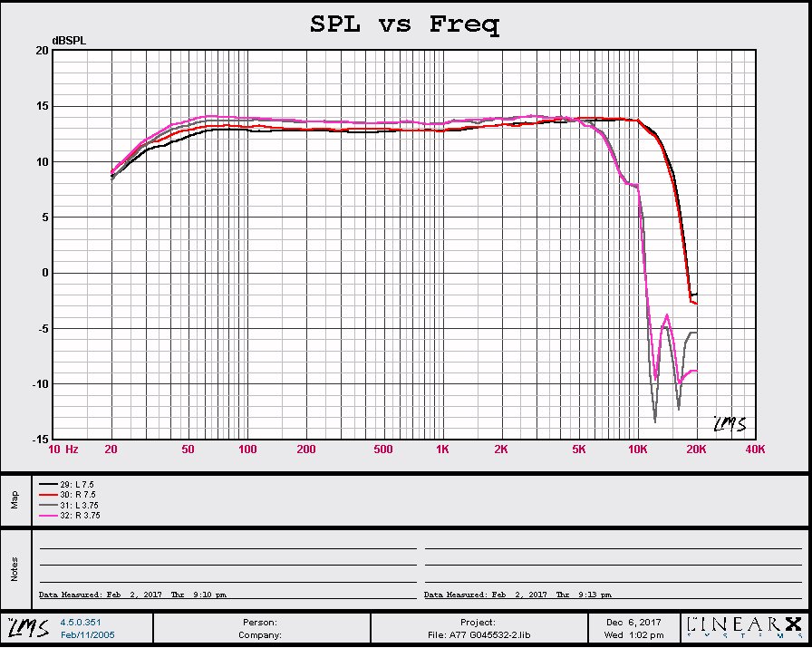Click the 1K frequency axis label
The image size is (812, 648).
point(441,450)
